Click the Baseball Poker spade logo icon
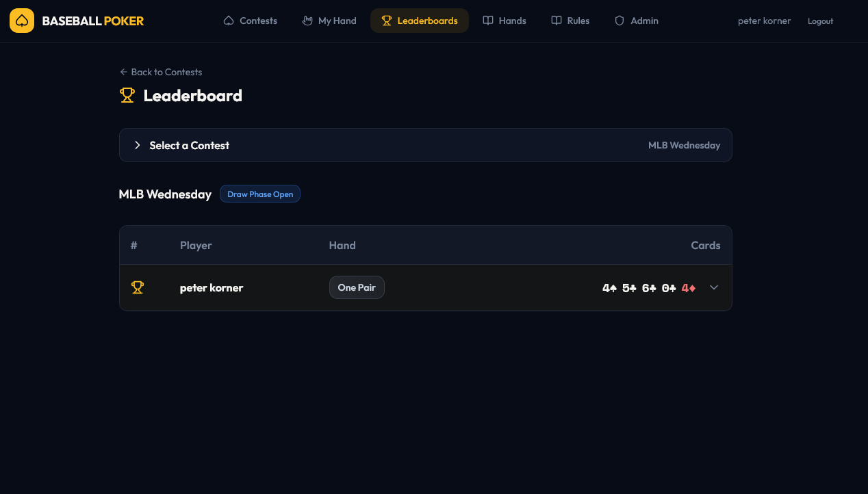 click(22, 21)
